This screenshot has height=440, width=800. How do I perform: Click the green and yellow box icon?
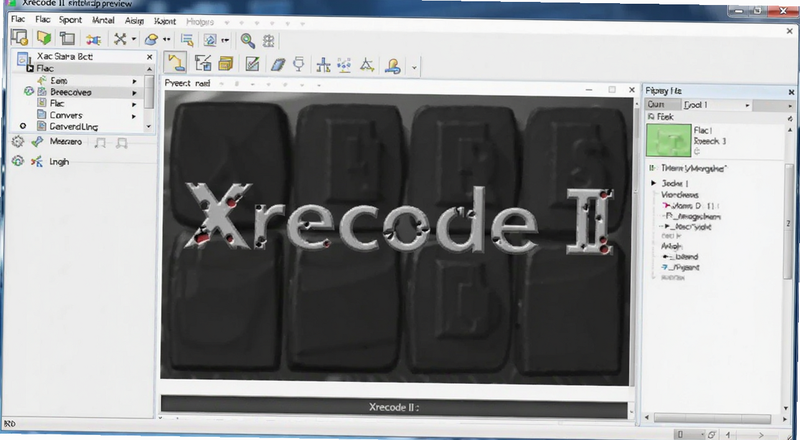pos(44,38)
